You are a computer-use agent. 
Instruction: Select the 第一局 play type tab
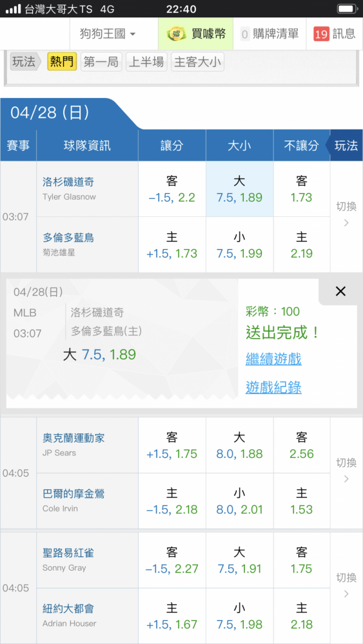coord(101,62)
